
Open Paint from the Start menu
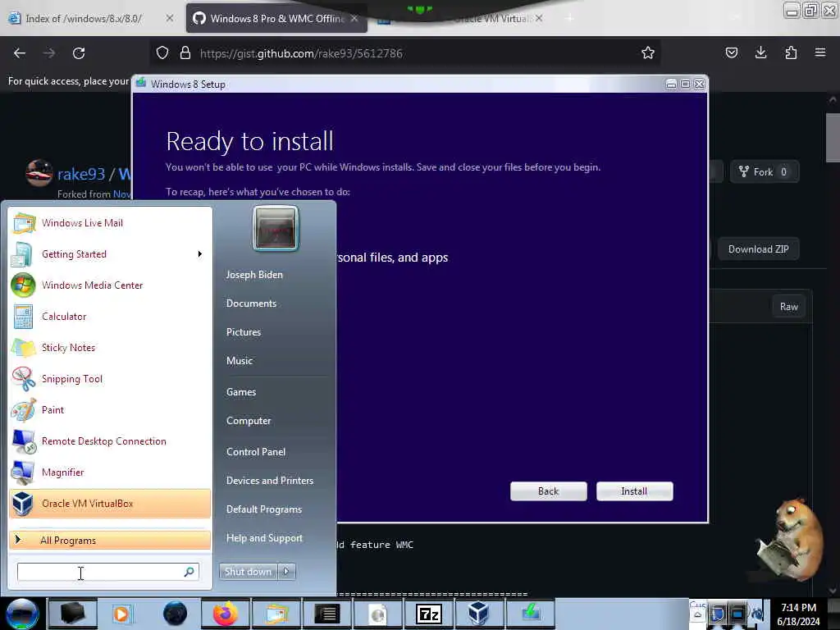pyautogui.click(x=110, y=410)
